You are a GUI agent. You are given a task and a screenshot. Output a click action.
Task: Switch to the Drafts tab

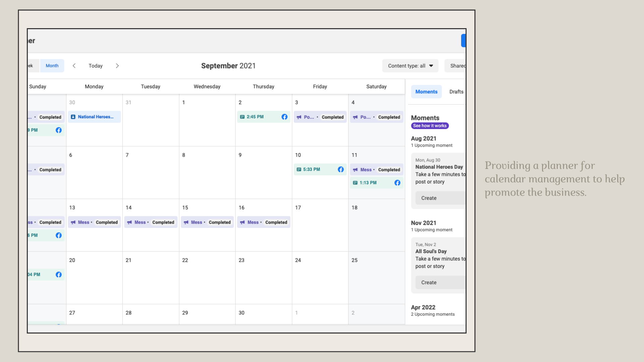[456, 92]
